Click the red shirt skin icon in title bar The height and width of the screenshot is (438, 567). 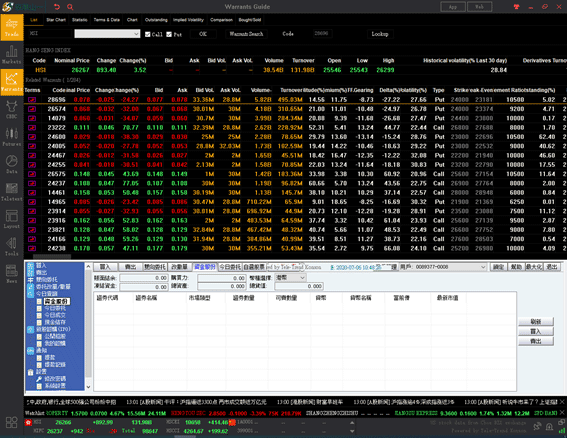click(516, 7)
